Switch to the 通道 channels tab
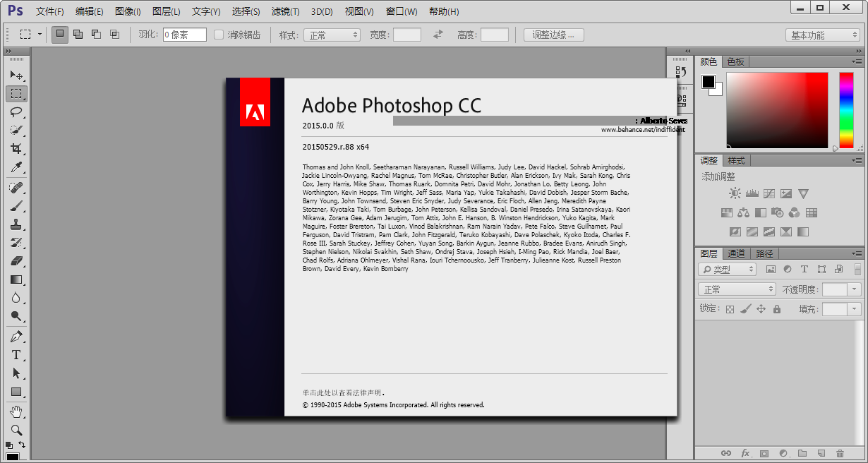Image resolution: width=868 pixels, height=463 pixels. point(736,254)
